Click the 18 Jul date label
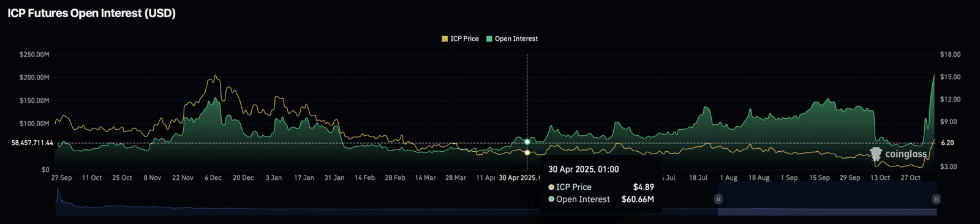Image resolution: width=980 pixels, height=224 pixels. click(x=698, y=177)
